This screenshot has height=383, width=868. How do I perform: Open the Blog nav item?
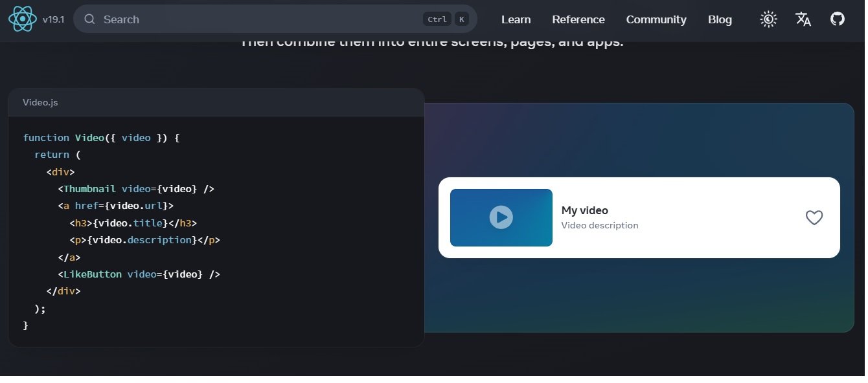tap(720, 19)
